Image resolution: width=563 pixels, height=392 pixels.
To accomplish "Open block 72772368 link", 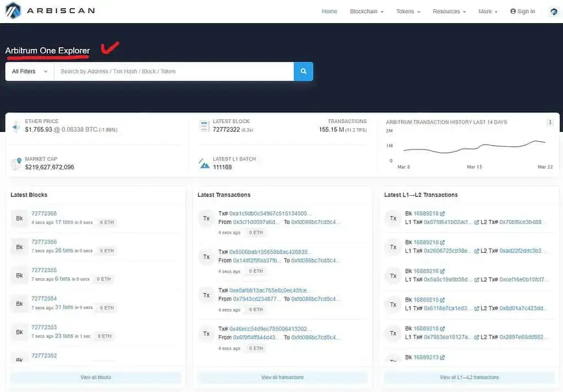I will tap(44, 213).
